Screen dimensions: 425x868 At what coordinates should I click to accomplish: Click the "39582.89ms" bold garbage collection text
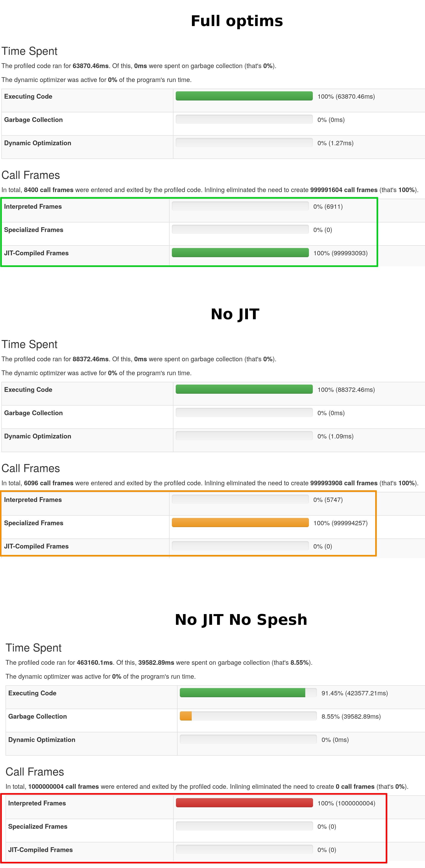point(156,662)
